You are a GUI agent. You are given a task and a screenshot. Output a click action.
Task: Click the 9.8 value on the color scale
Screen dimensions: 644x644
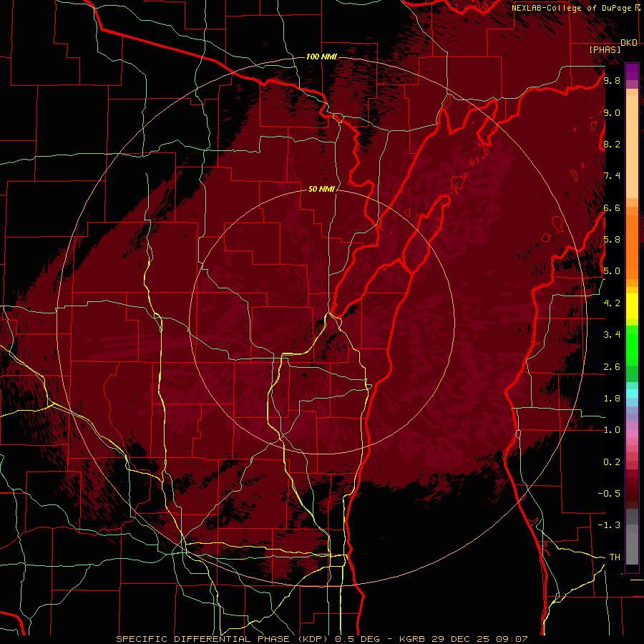[x=612, y=80]
